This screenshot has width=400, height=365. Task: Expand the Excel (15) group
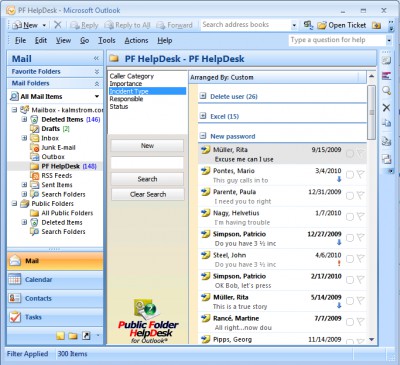point(203,116)
